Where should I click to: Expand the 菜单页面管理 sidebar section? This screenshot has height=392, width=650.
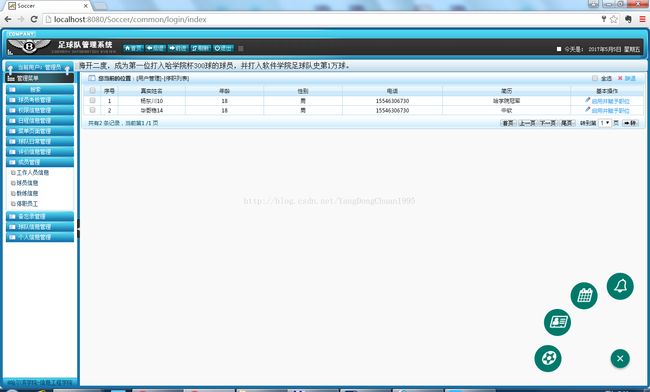tap(40, 131)
